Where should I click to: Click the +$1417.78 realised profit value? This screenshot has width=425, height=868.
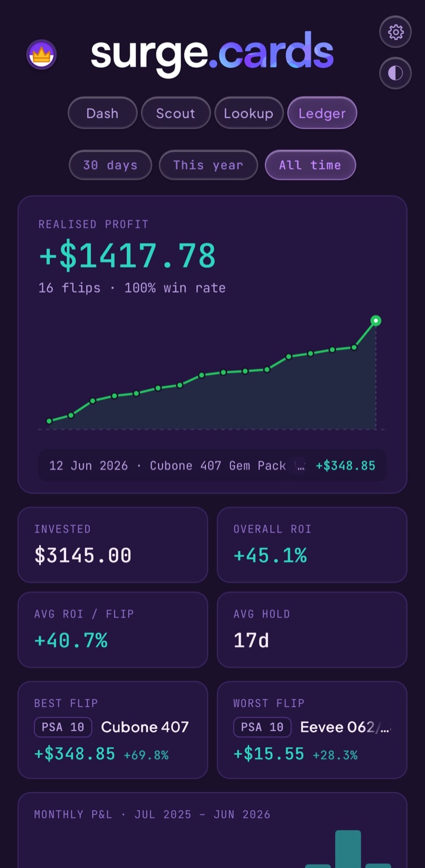(127, 256)
